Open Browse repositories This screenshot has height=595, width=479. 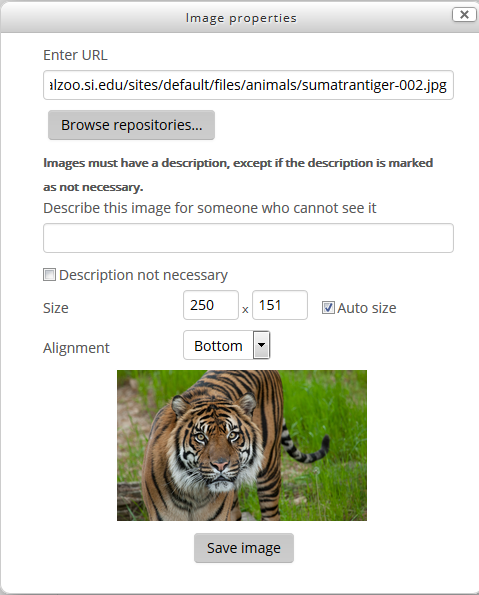[x=131, y=125]
